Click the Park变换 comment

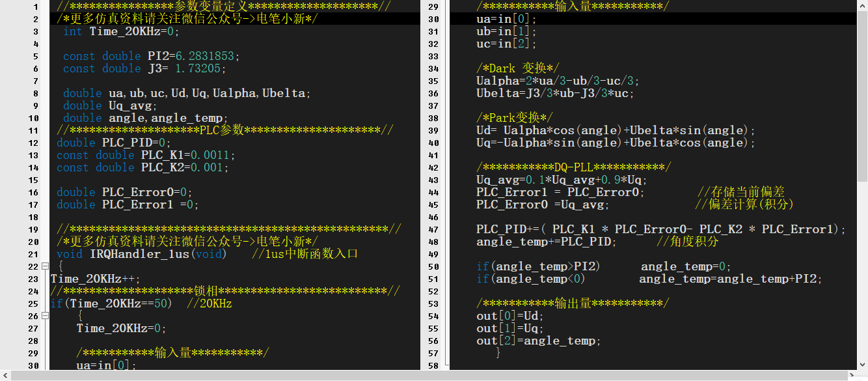click(x=514, y=119)
